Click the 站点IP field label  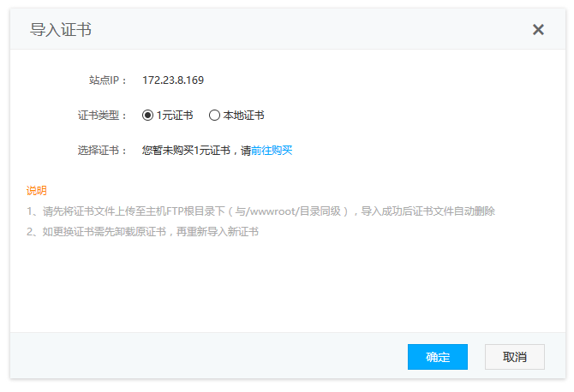(107, 80)
